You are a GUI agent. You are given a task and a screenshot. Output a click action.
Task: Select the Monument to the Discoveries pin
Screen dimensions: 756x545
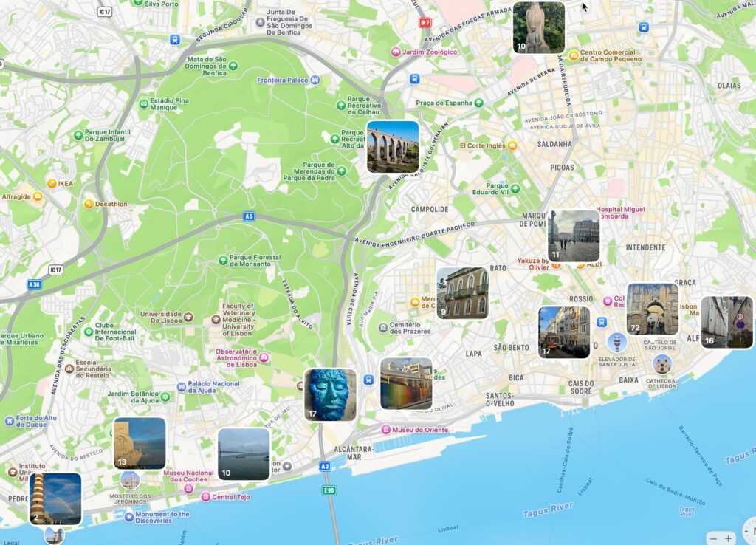(129, 517)
